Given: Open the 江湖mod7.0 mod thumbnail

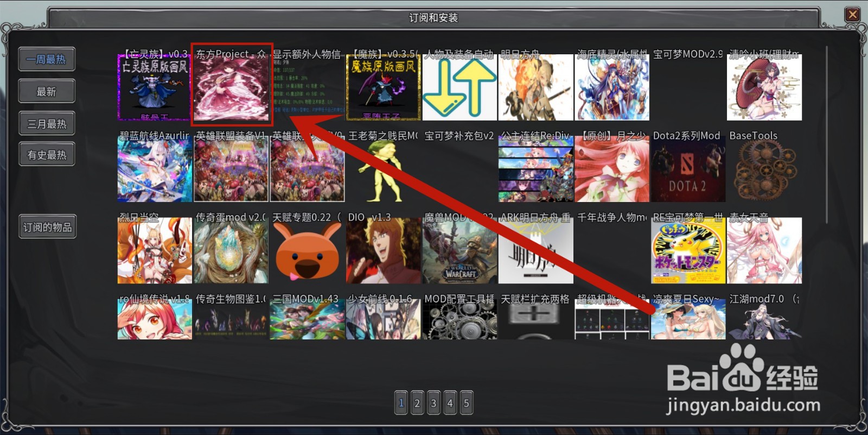Looking at the screenshot, I should click(764, 319).
